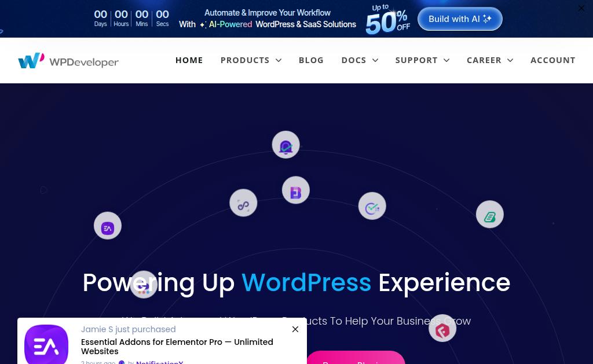The height and width of the screenshot is (364, 593).
Task: Close the purchase notification popup
Action: click(x=295, y=329)
